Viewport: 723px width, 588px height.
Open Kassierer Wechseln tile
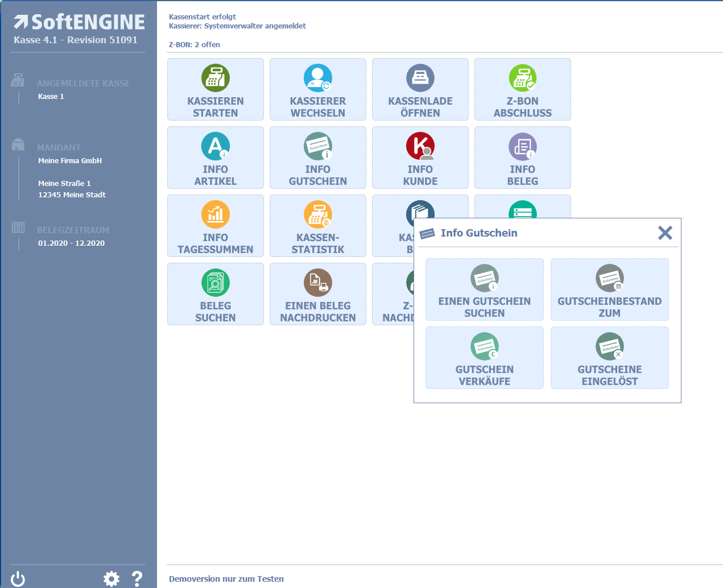click(x=317, y=90)
